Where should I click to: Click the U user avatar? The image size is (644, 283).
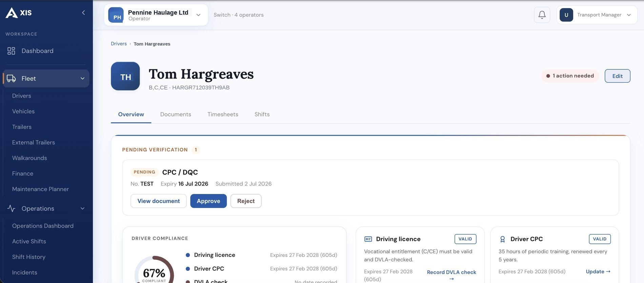click(566, 15)
